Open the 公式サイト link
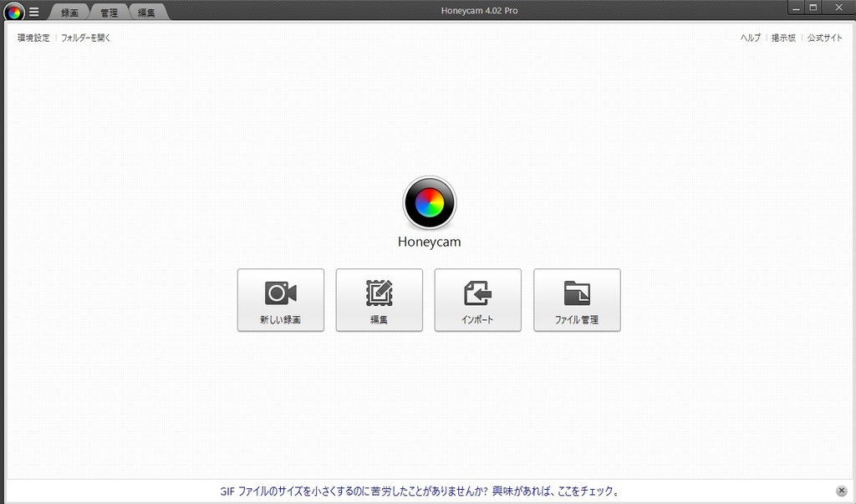 click(x=824, y=38)
